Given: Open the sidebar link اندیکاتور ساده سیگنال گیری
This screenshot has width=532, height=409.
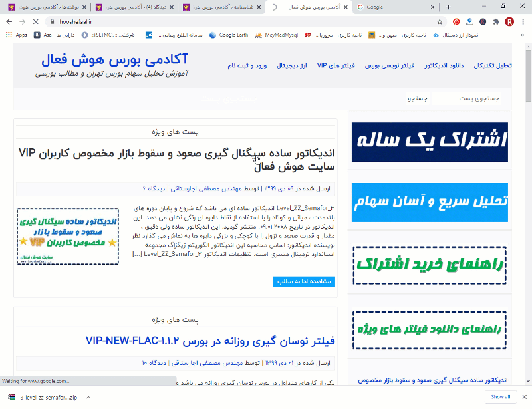Looking at the screenshot, I should [433, 380].
